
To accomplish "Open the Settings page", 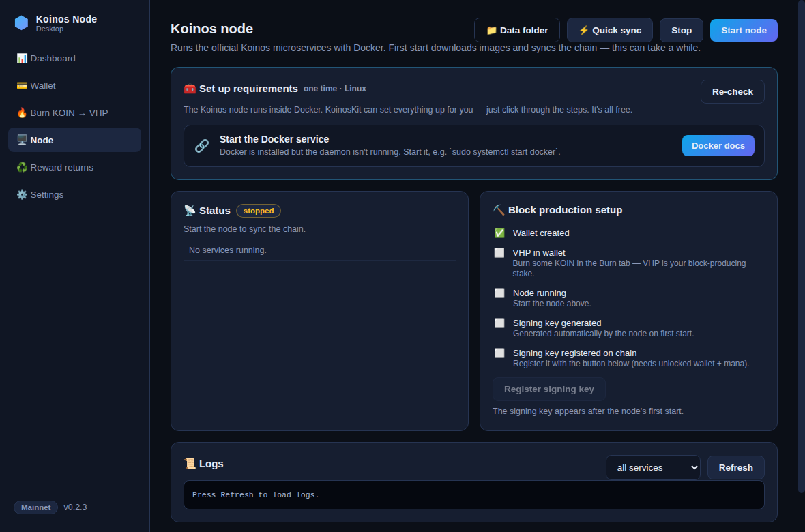I will pyautogui.click(x=74, y=194).
